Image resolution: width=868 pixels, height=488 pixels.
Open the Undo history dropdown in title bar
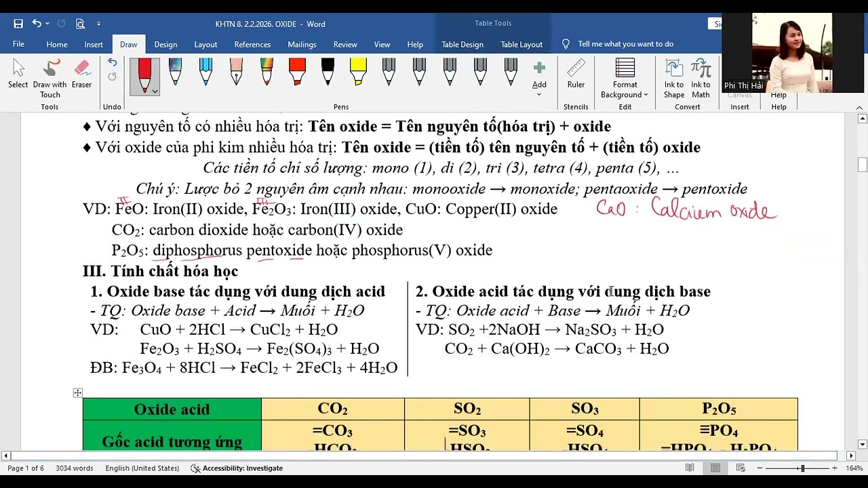tap(47, 24)
